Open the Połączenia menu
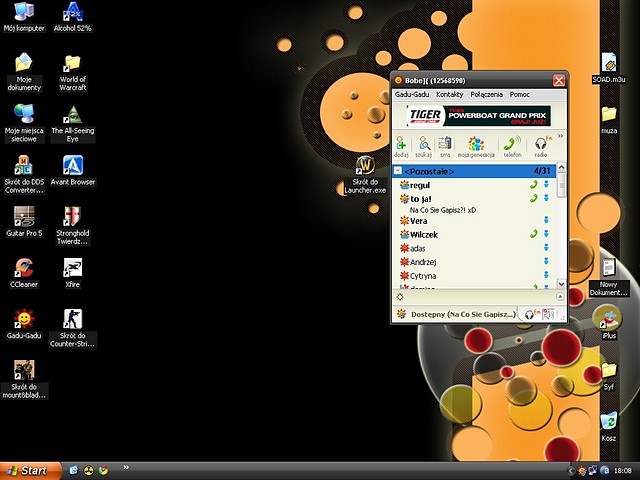640x480 pixels. 487,95
